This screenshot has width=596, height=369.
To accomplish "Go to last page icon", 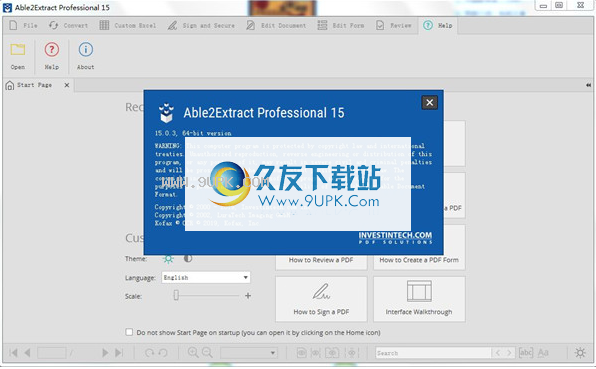I will coord(119,353).
